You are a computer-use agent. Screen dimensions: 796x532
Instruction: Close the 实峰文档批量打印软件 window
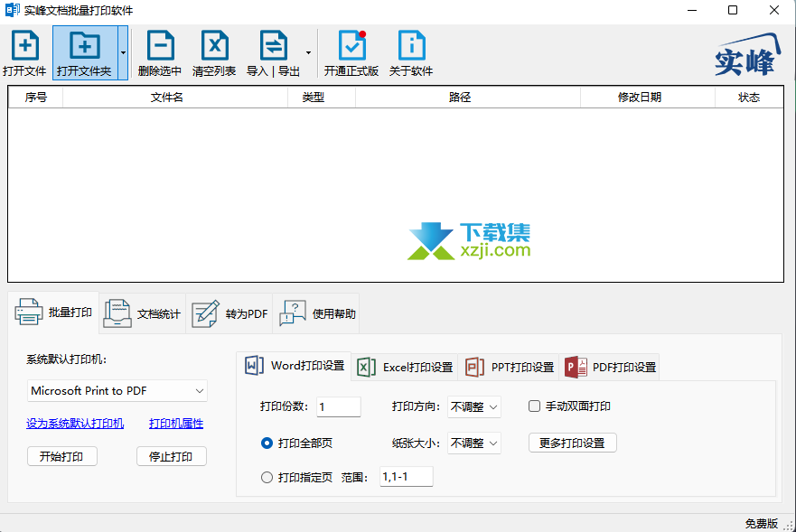774,10
